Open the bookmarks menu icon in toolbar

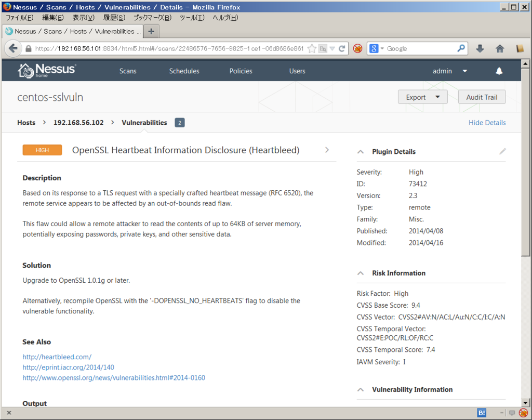[520, 48]
